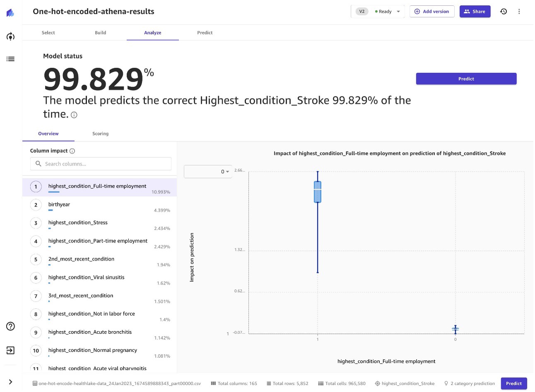Open the V2 Ready version dropdown
This screenshot has width=535, height=392.
tap(378, 12)
